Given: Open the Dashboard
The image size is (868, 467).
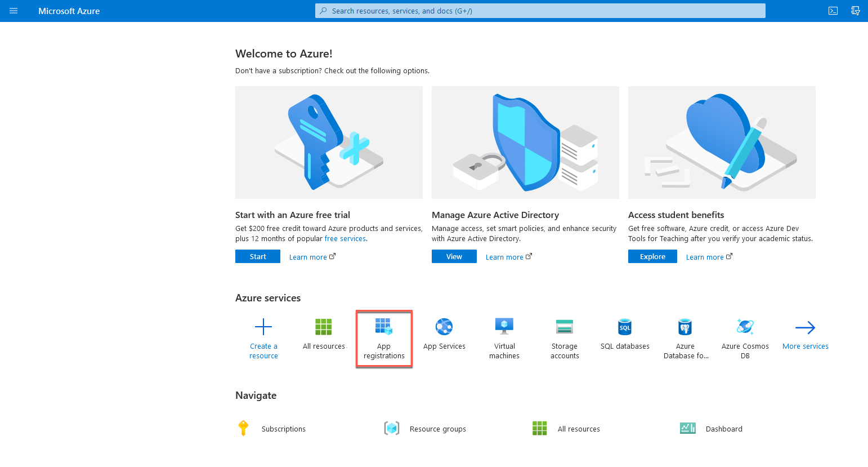Looking at the screenshot, I should pos(723,428).
